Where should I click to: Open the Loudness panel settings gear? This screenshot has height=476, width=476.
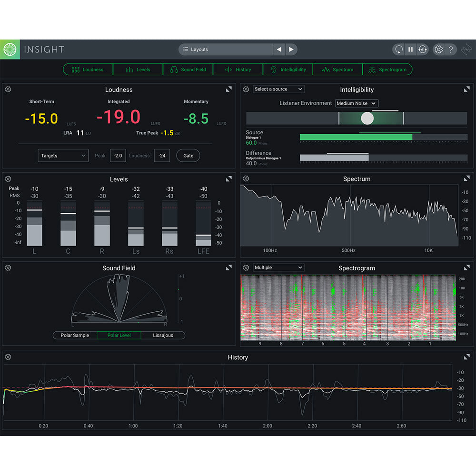click(8, 89)
